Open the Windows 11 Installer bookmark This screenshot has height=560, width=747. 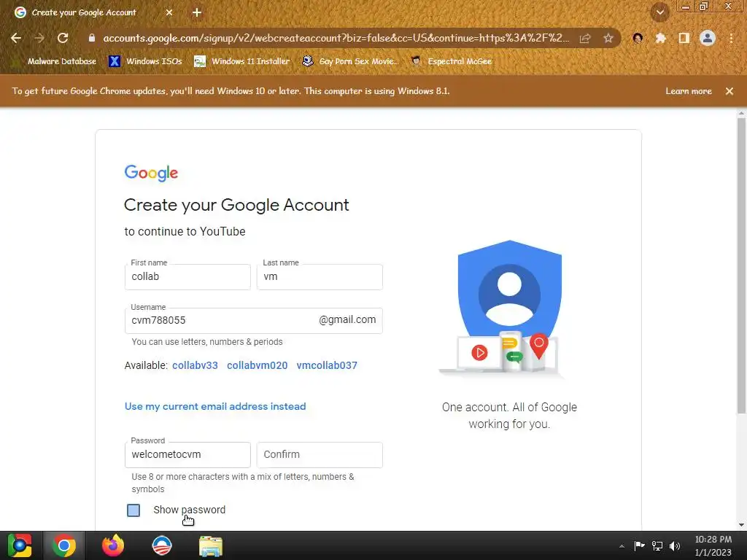tap(242, 61)
